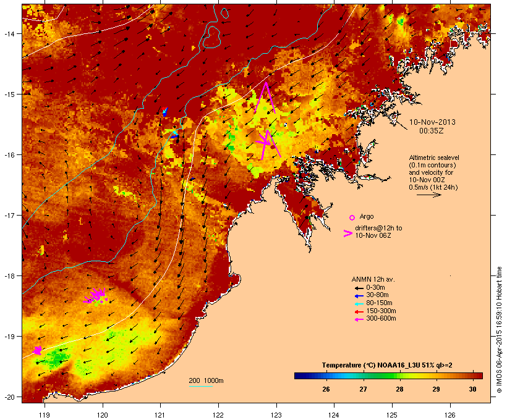
Task: Click the magenta marker at 119E 19.2S
Action: [x=38, y=350]
